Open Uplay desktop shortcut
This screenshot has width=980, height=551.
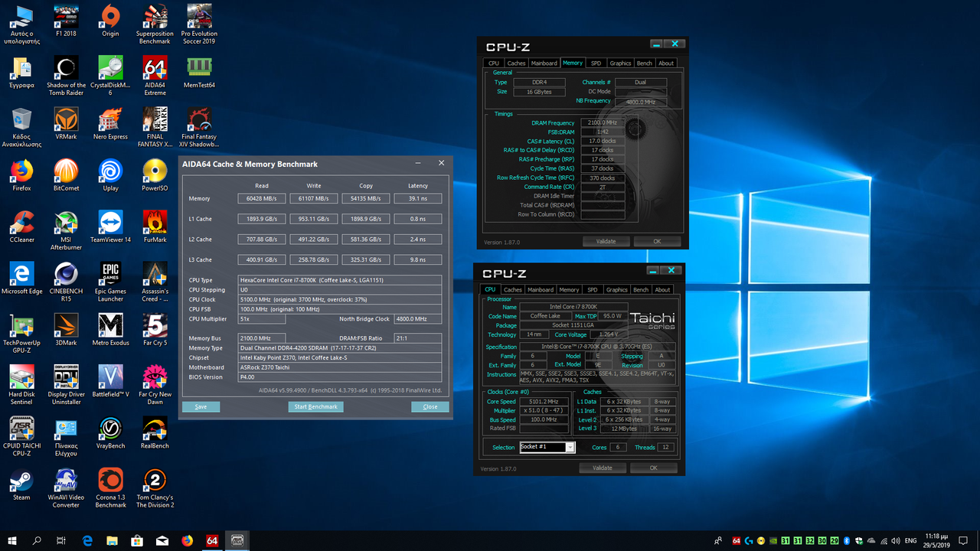point(110,174)
